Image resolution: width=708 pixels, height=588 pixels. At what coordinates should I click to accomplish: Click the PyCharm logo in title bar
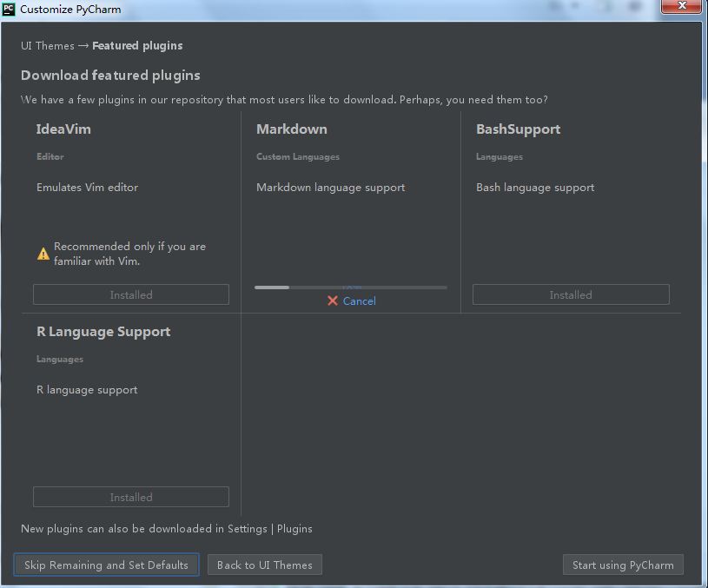[9, 9]
